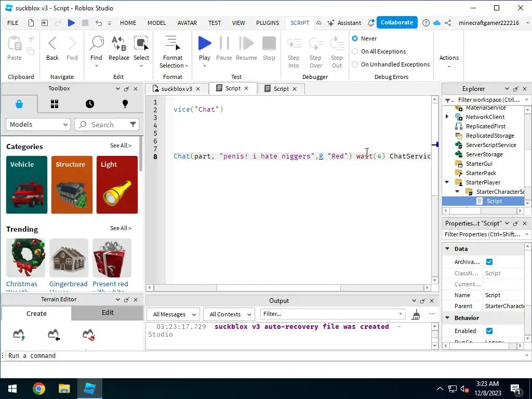Click See All next to Trending

pos(121,229)
